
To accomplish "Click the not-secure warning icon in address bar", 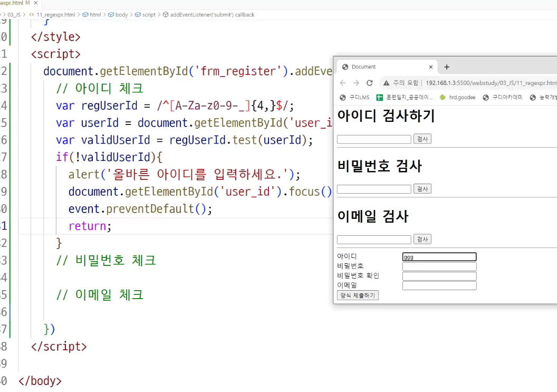I will pyautogui.click(x=386, y=83).
